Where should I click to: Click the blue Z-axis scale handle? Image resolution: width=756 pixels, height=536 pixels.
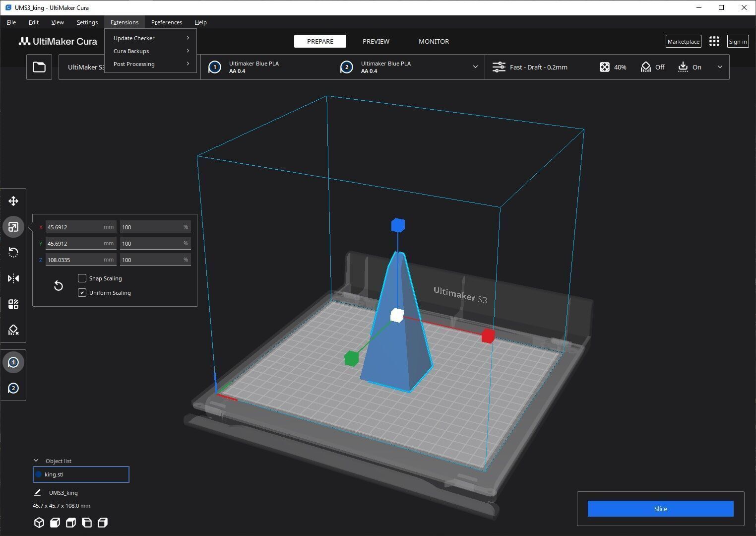[x=398, y=225]
